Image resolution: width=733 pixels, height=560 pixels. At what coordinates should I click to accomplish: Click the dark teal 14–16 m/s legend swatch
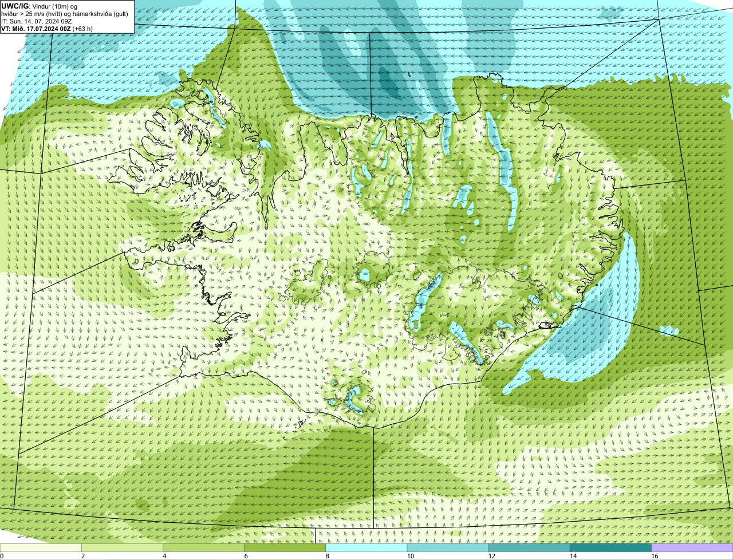pos(611,547)
